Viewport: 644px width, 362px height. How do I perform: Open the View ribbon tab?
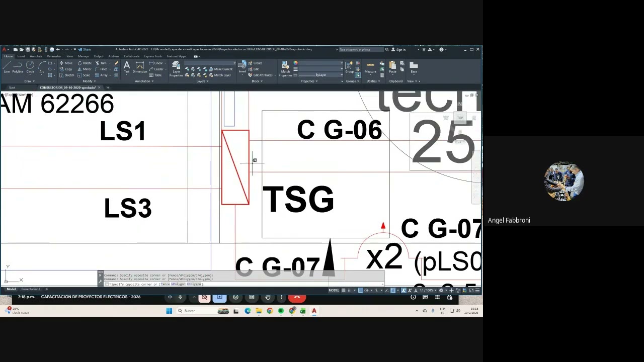(x=69, y=56)
